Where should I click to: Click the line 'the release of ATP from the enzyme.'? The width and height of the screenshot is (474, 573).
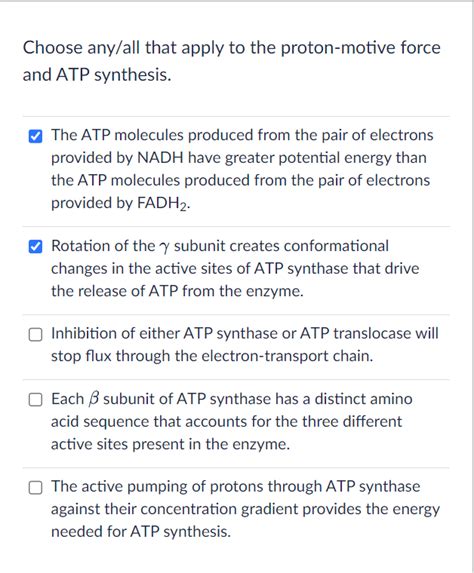pos(177,291)
